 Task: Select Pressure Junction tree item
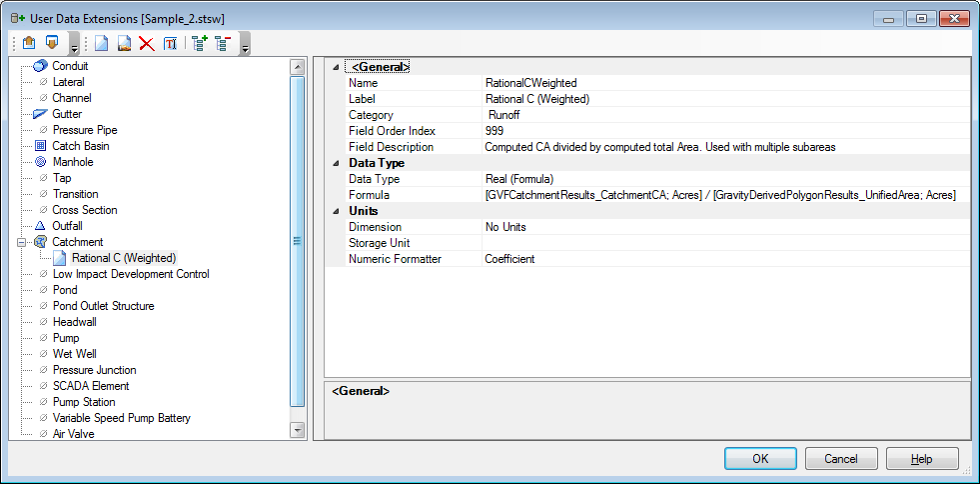[94, 370]
